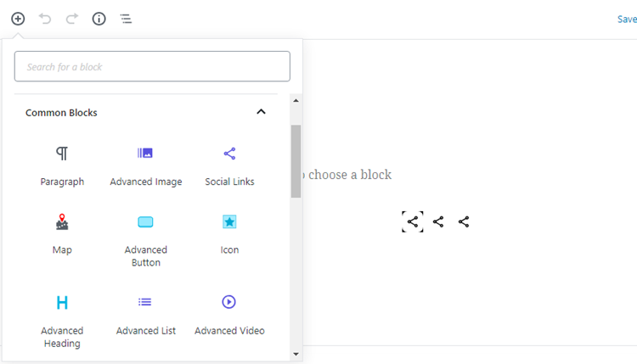Screen dimensions: 637x364
Task: Click the Add block plus icon
Action: (18, 19)
